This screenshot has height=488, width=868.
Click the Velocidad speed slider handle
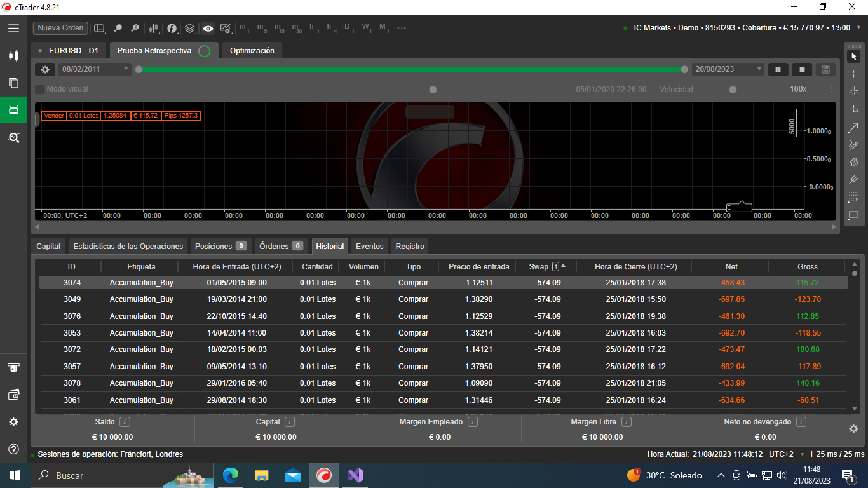click(x=733, y=90)
